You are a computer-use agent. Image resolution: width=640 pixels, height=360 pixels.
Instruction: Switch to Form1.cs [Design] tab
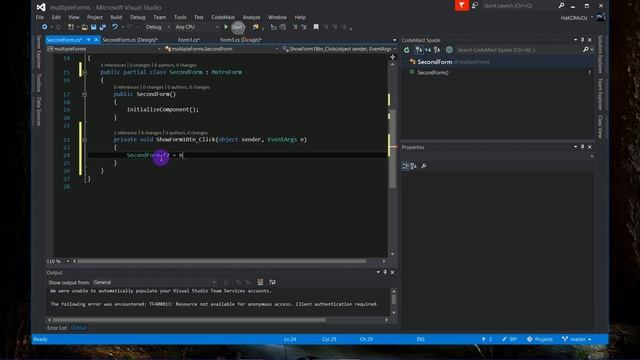point(241,40)
